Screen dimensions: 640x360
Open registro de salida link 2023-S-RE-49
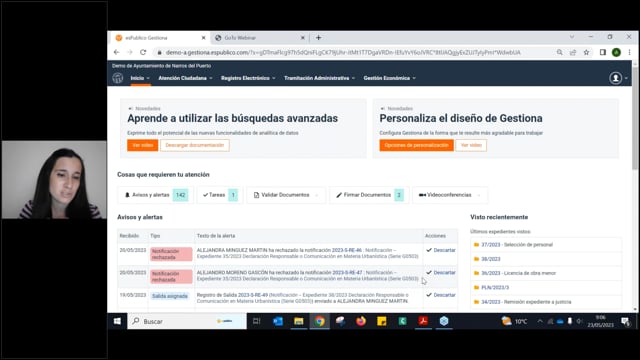pyautogui.click(x=253, y=295)
